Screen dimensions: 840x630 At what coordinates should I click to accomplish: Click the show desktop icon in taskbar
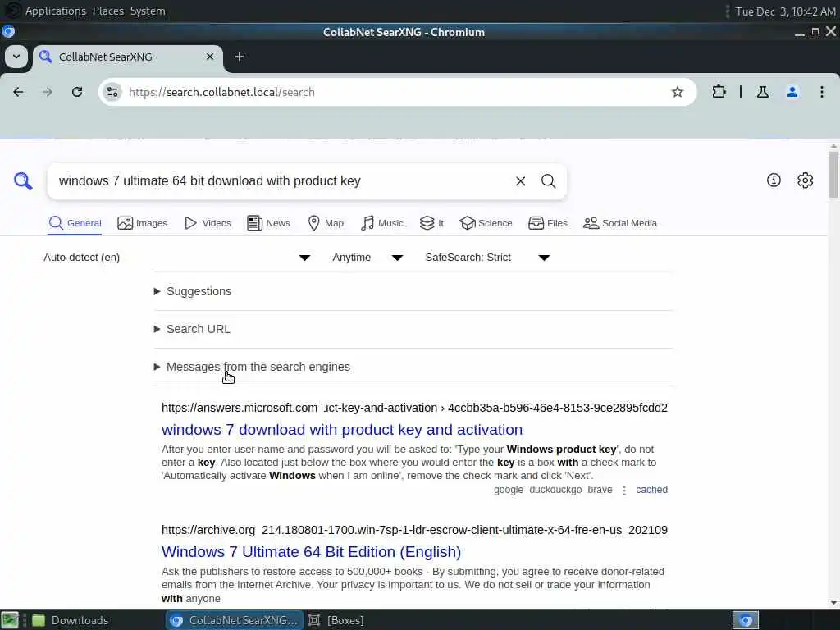(x=10, y=620)
